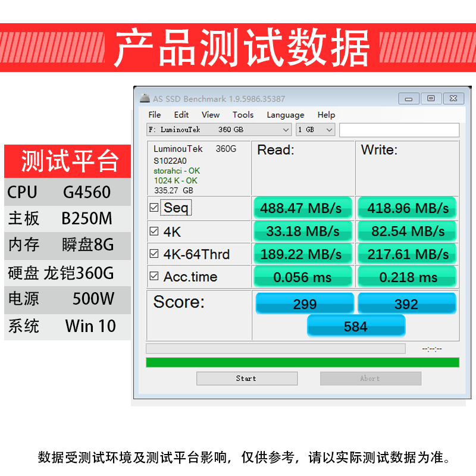Open the File menu
The image size is (476, 476).
click(155, 115)
